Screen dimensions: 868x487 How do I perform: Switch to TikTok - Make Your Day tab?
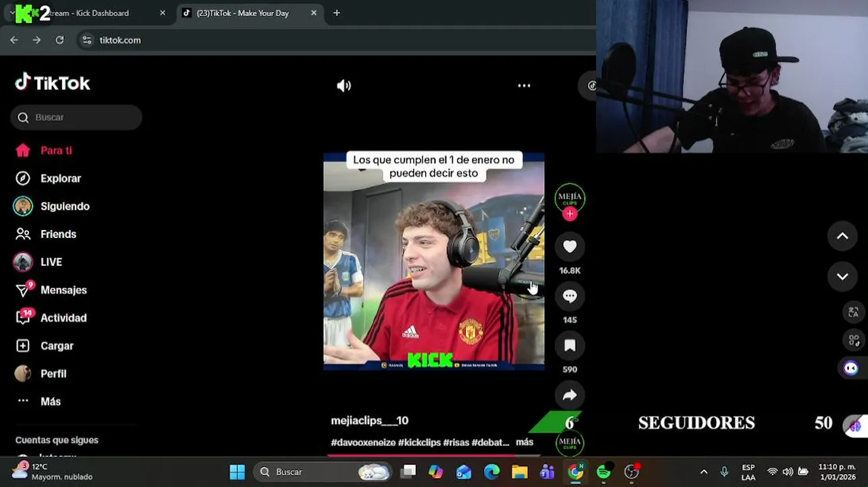click(243, 13)
